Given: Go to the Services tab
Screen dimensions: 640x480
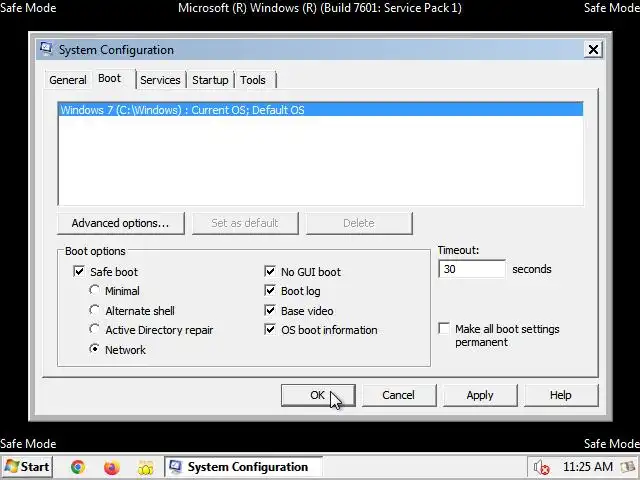Looking at the screenshot, I should (x=160, y=80).
